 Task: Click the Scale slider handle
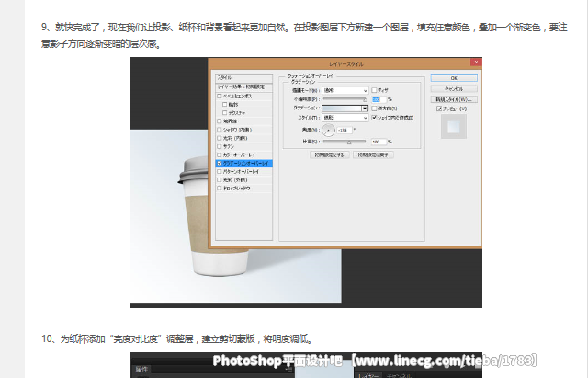click(x=349, y=143)
